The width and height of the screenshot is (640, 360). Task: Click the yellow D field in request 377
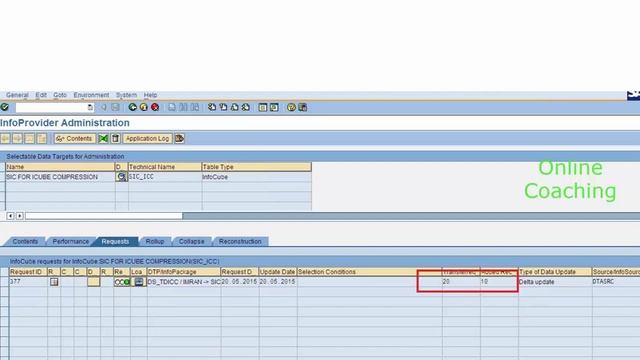point(93,282)
